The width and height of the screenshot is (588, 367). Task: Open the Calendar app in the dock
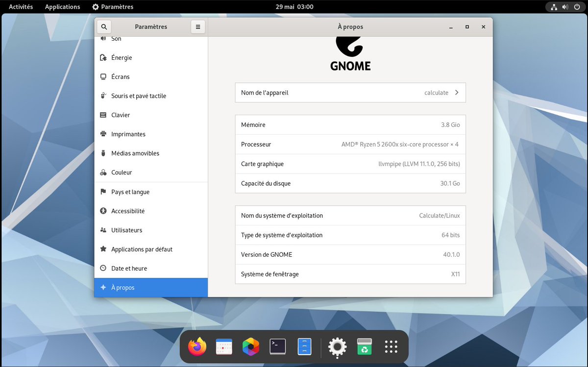[x=224, y=347]
